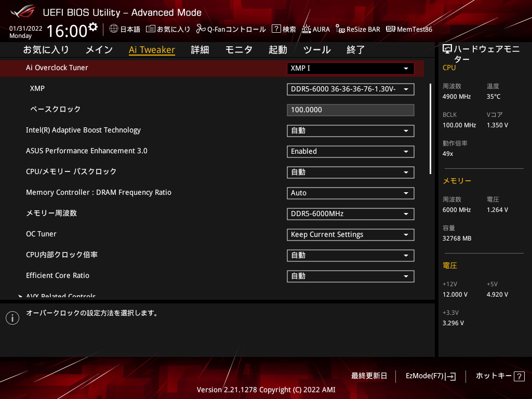Open Ai Overclock Tuner dropdown

(x=351, y=68)
